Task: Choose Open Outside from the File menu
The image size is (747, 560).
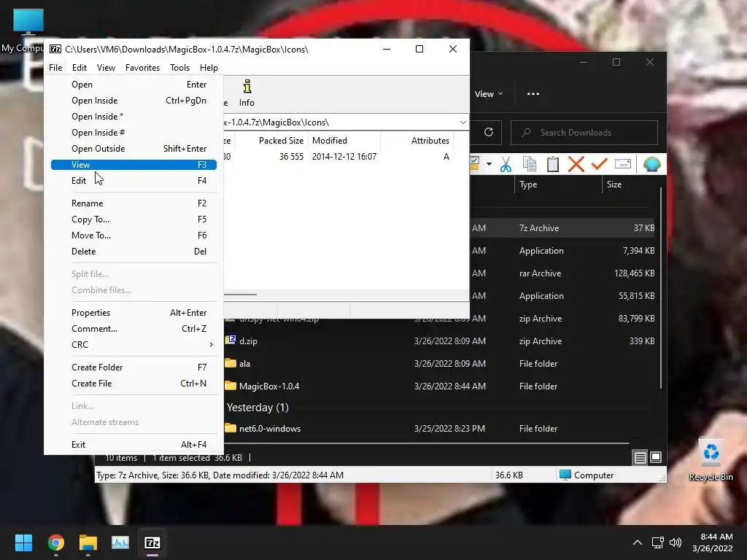Action: [133, 149]
